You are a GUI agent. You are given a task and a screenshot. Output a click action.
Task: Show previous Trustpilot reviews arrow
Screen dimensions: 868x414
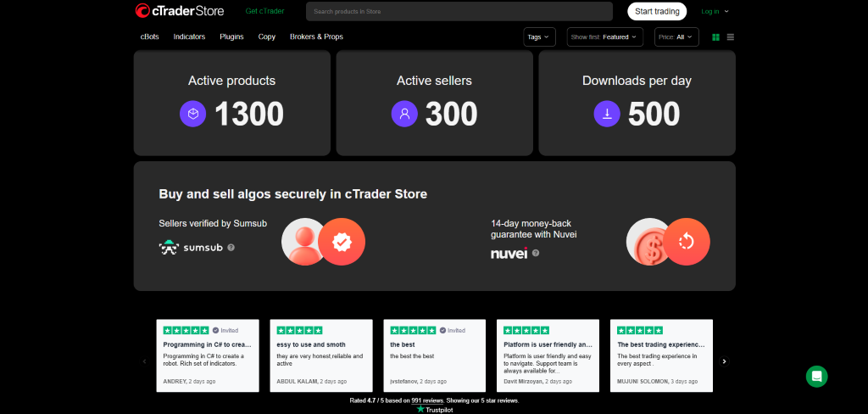144,361
